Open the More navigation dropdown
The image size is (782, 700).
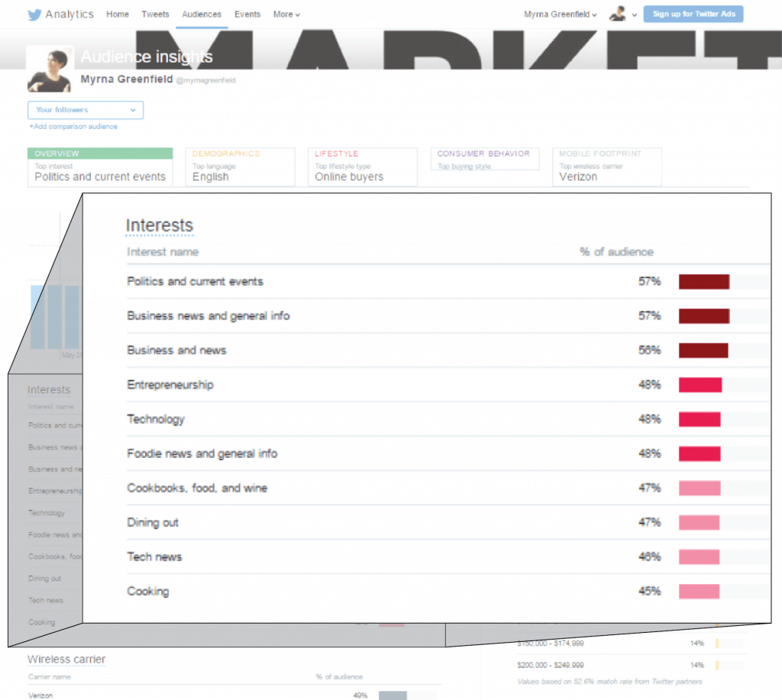click(x=286, y=14)
